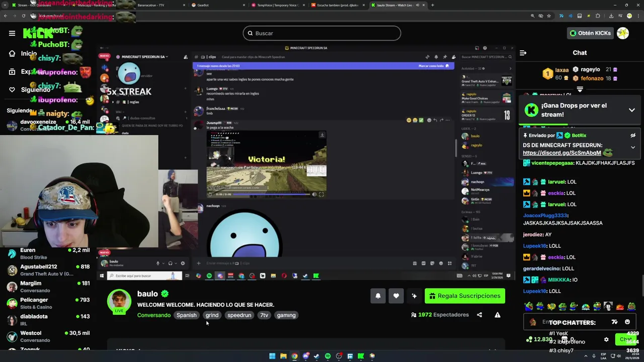Open the Kick app from the taskbar

361,356
